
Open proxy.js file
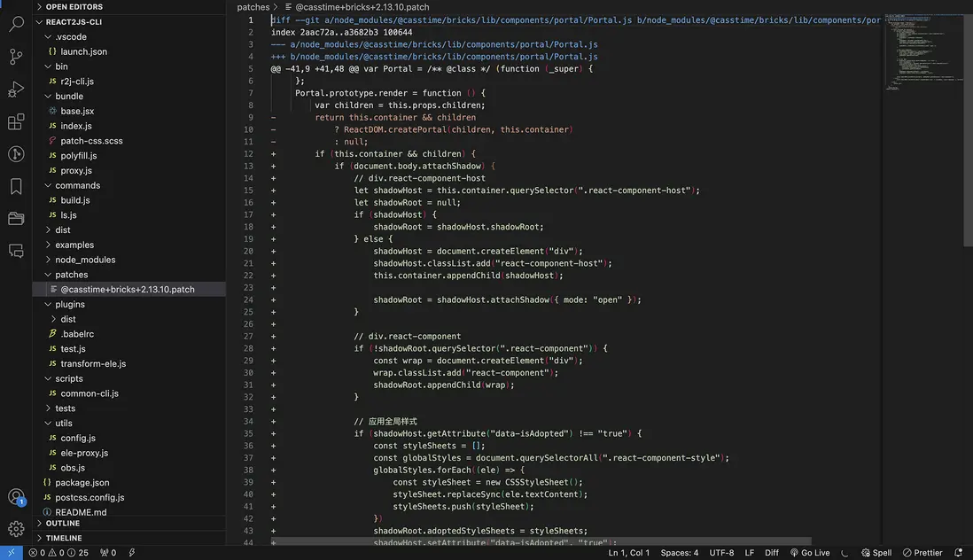click(x=129, y=170)
